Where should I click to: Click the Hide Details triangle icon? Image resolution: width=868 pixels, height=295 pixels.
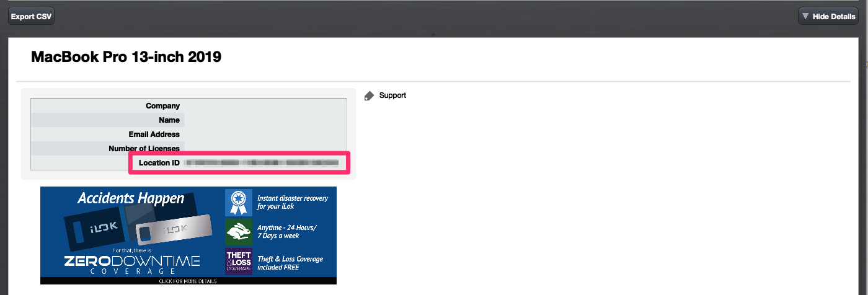(x=805, y=16)
